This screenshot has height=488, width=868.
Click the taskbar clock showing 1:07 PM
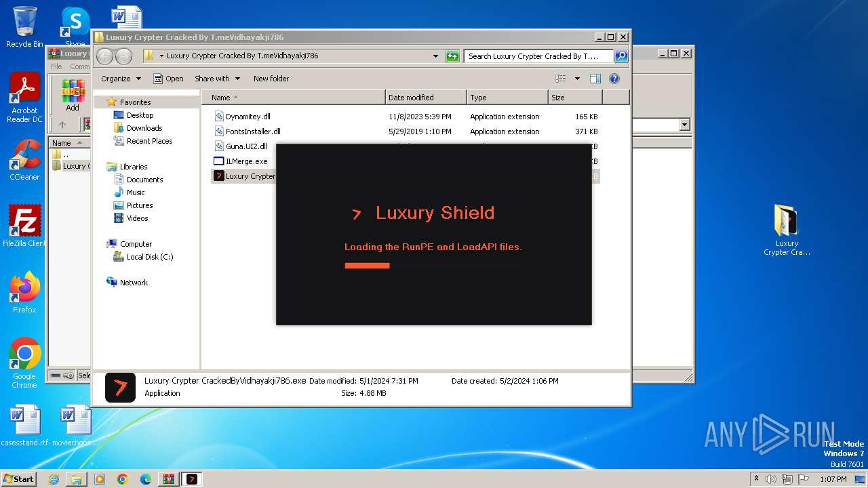coord(833,479)
